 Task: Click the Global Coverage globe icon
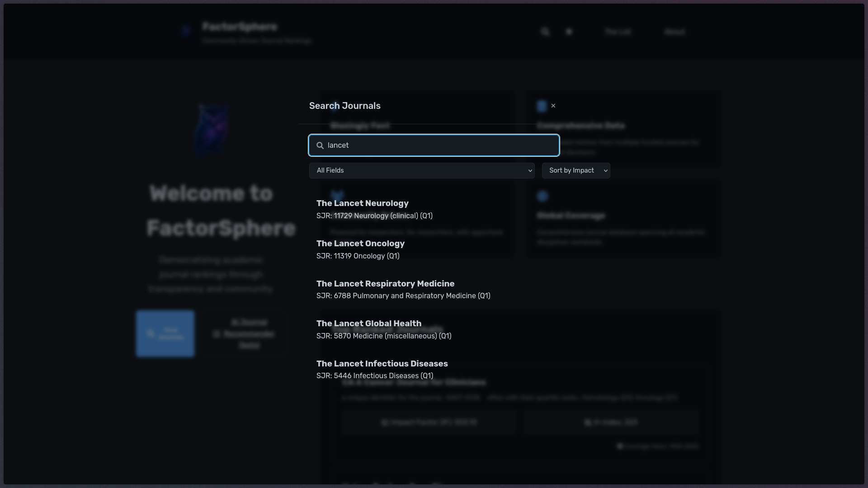542,196
